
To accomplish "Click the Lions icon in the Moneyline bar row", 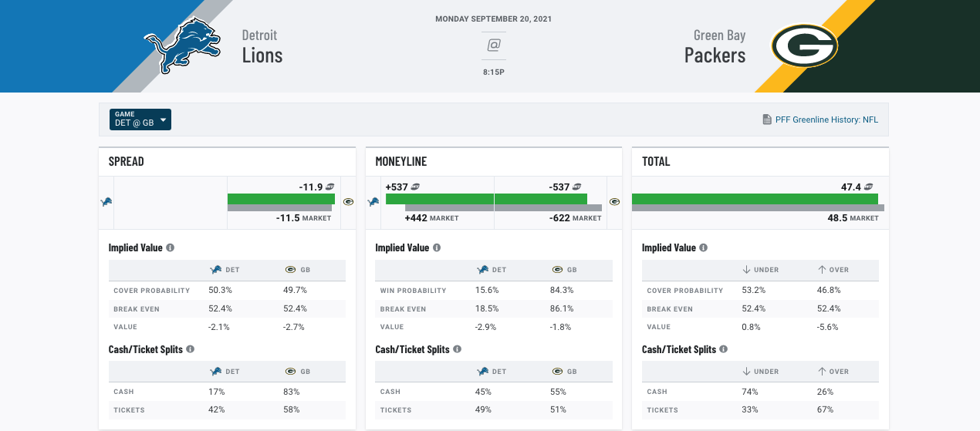I will pos(373,202).
